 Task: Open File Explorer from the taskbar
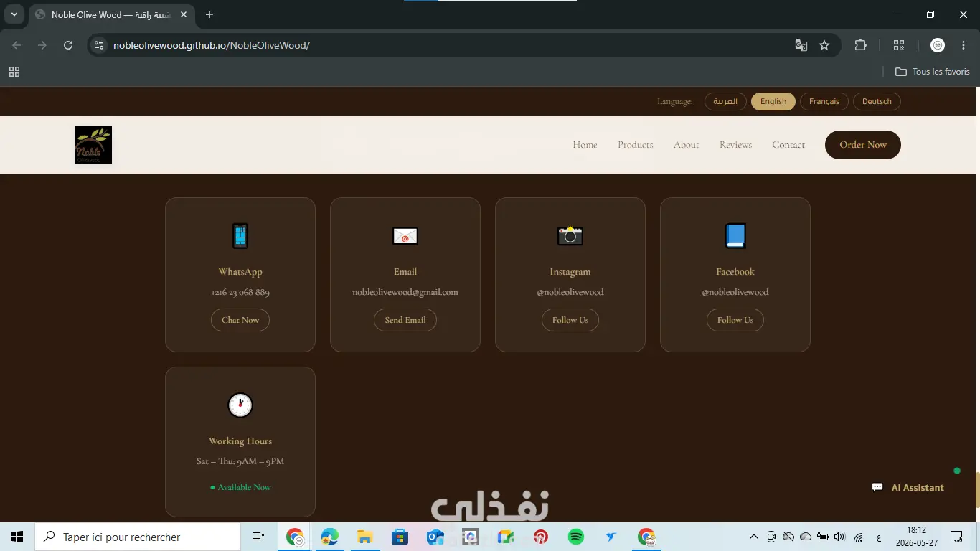(x=364, y=537)
